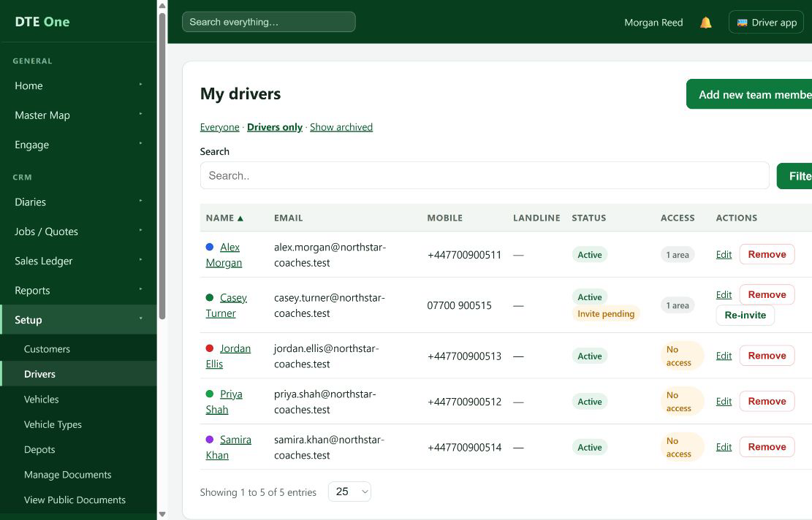Click the green dot beside Casey Turner
The image size is (812, 520).
tap(210, 297)
